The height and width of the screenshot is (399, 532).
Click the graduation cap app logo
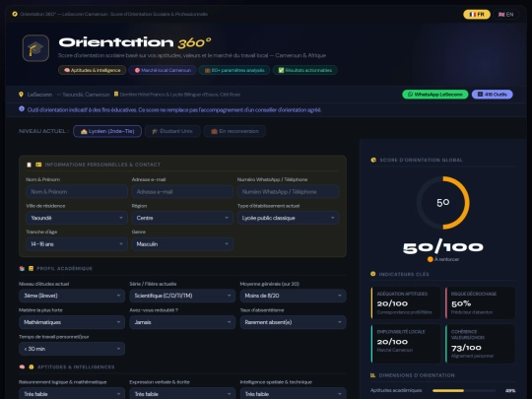(35, 48)
